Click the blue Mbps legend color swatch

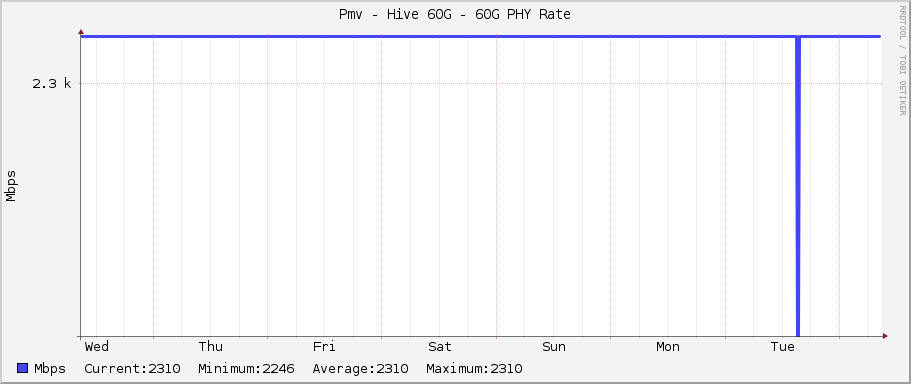(23, 368)
